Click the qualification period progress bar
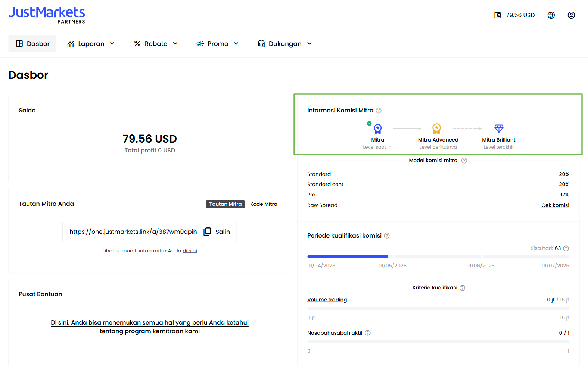588x378 pixels. 438,257
